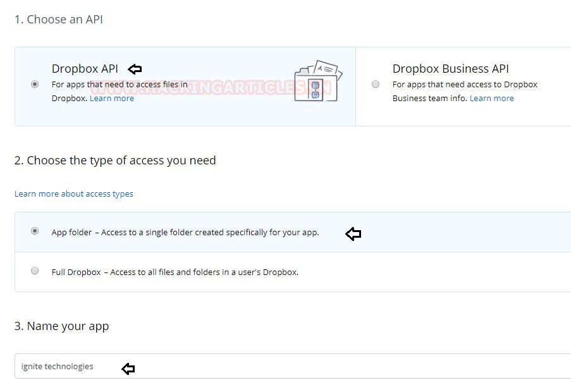571x392 pixels.
Task: Click the '1. Choose an API' heading
Action: pos(59,20)
